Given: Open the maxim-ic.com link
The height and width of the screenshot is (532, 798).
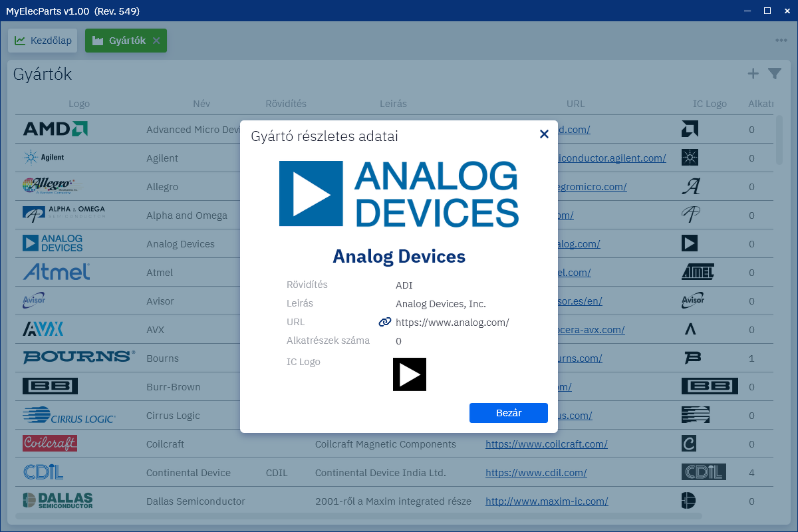Looking at the screenshot, I should click(547, 501).
